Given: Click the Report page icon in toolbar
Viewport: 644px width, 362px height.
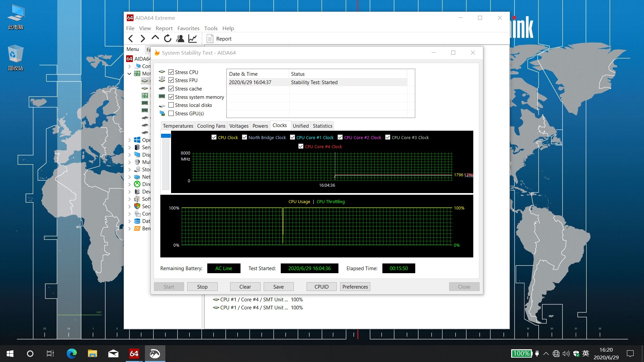Looking at the screenshot, I should click(210, 39).
